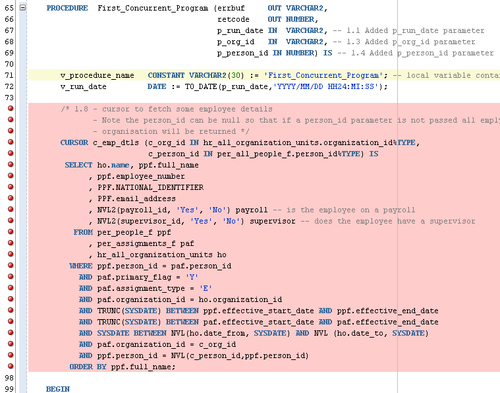500x393 pixels.
Task: Remove breakpoint on the '/* 1.8 - cursor to fetch' comment line
Action: pyautogui.click(x=11, y=108)
